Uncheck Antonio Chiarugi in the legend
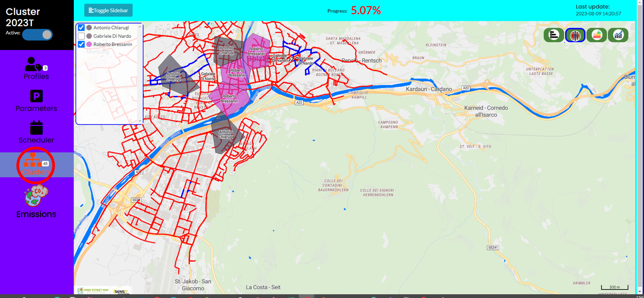Viewport: 644px width, 298px height. click(x=81, y=27)
